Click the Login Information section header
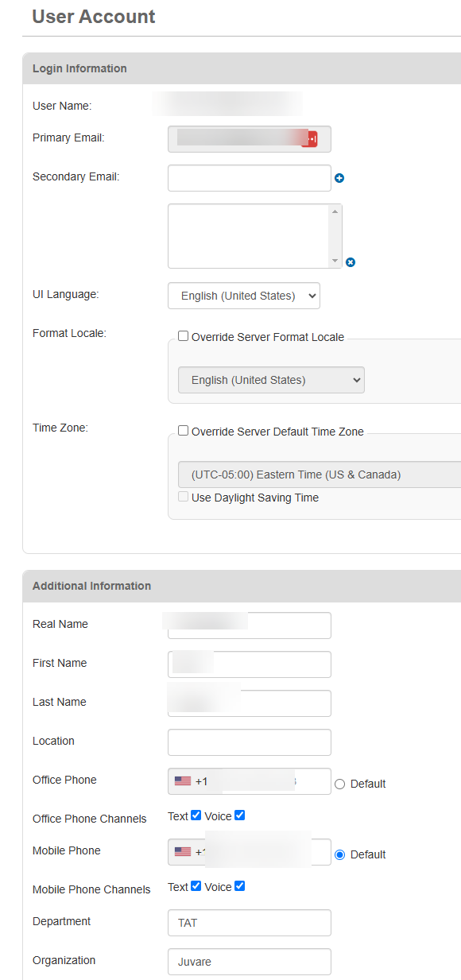The width and height of the screenshot is (461, 980). (x=79, y=68)
